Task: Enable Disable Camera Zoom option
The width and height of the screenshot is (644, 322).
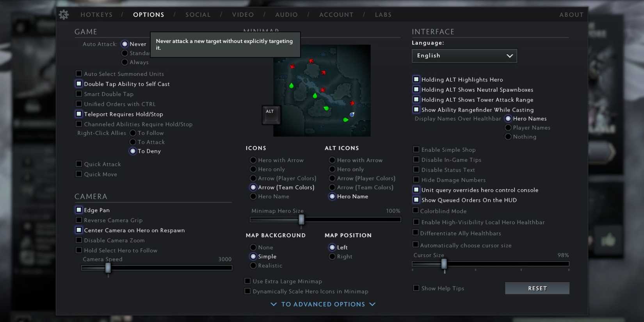Action: (79, 240)
